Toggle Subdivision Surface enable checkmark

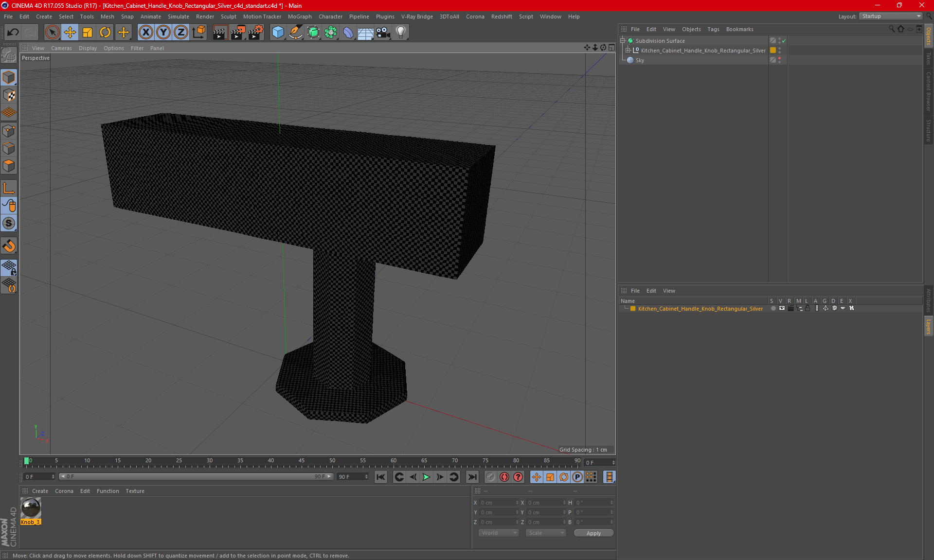point(784,41)
